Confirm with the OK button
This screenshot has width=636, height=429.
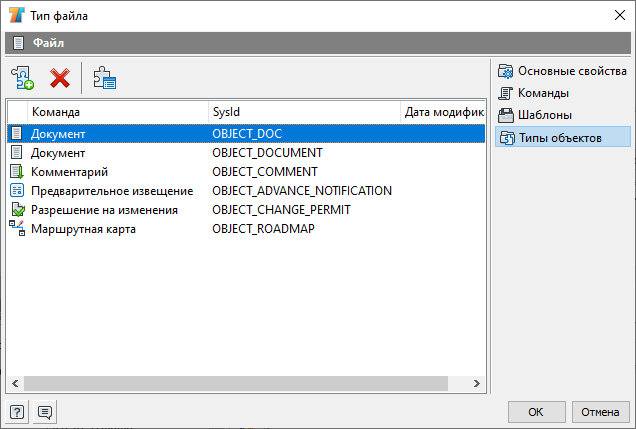pyautogui.click(x=536, y=412)
